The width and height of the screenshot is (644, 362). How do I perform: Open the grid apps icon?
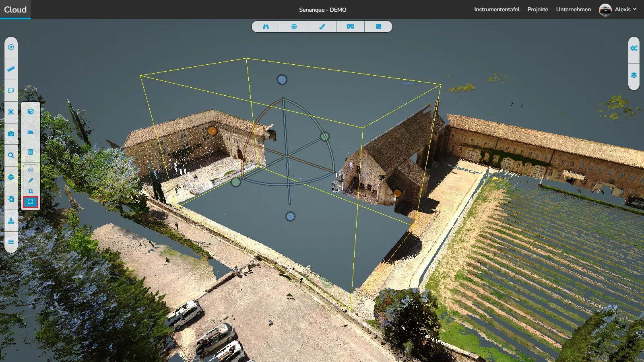11,242
